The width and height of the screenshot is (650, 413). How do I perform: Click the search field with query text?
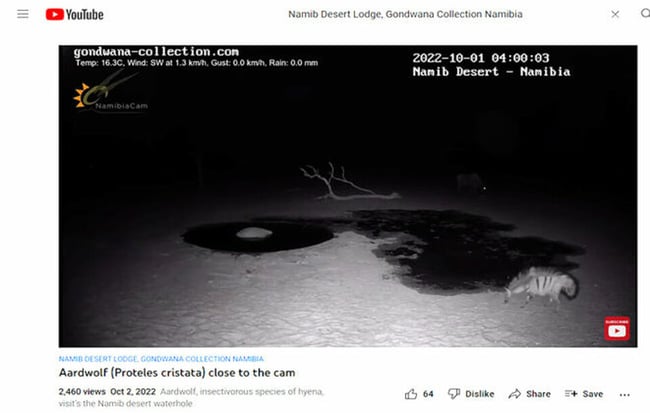[x=405, y=14]
